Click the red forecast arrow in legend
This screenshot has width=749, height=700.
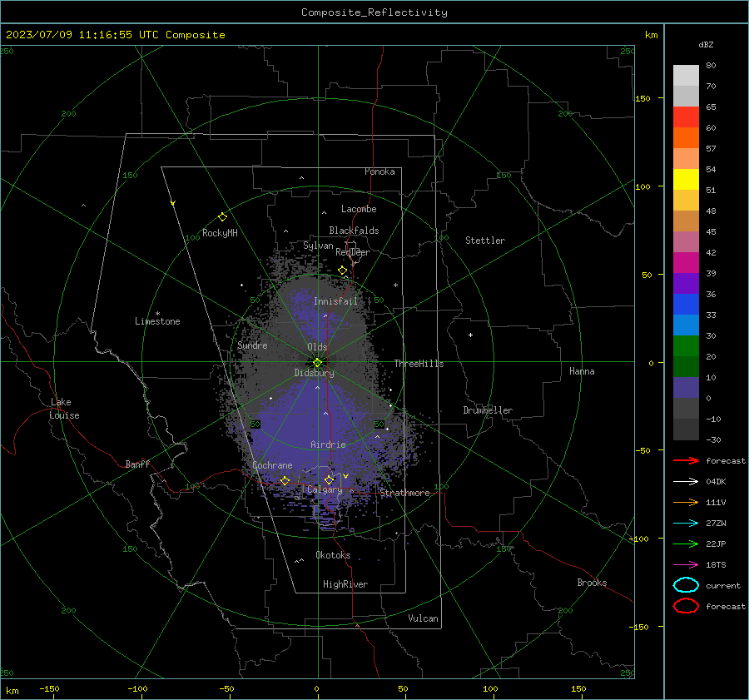686,460
